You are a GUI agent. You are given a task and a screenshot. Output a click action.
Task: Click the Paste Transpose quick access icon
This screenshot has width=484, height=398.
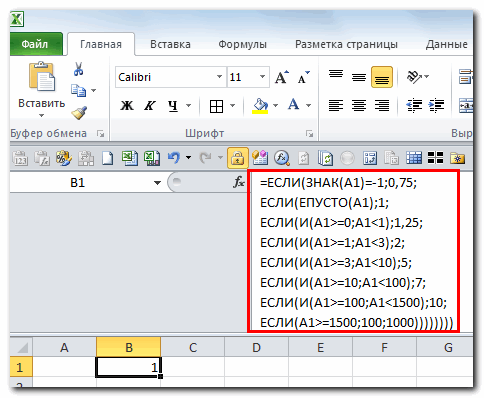[86, 158]
